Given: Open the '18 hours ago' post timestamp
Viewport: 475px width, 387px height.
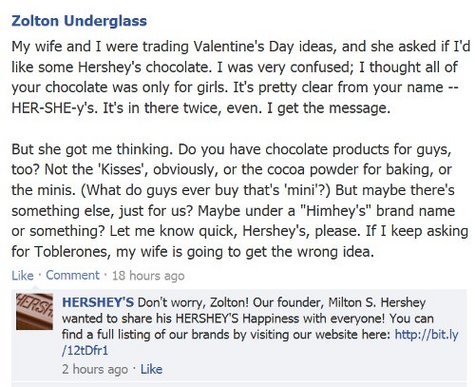Looking at the screenshot, I should click(x=148, y=276).
